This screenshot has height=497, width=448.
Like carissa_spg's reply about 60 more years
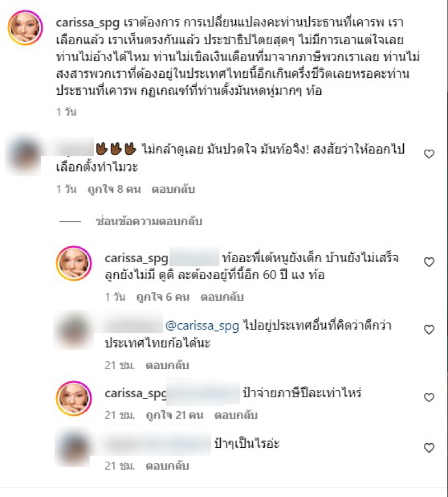tap(428, 262)
